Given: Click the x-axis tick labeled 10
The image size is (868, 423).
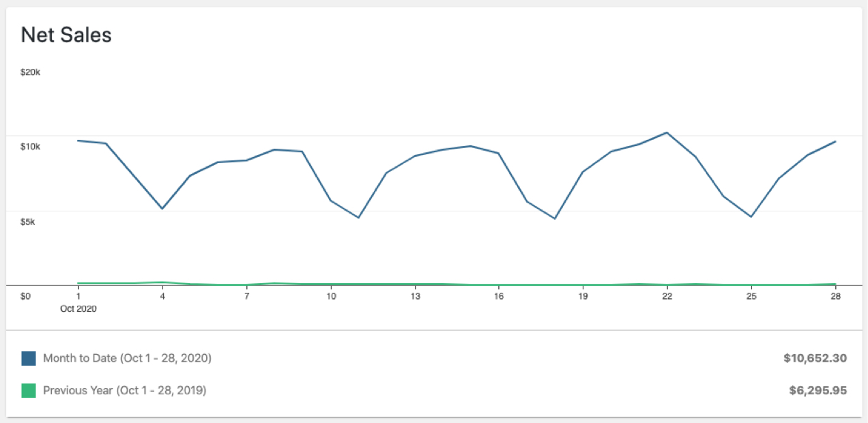Looking at the screenshot, I should [x=331, y=296].
